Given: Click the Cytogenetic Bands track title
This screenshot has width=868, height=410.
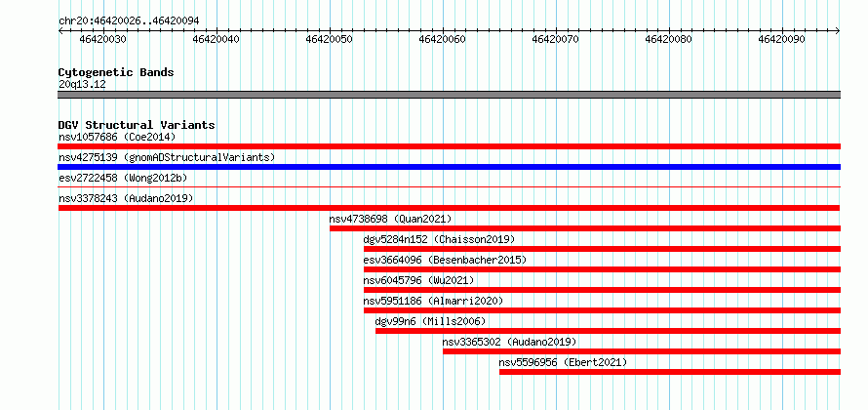Looking at the screenshot, I should (116, 72).
